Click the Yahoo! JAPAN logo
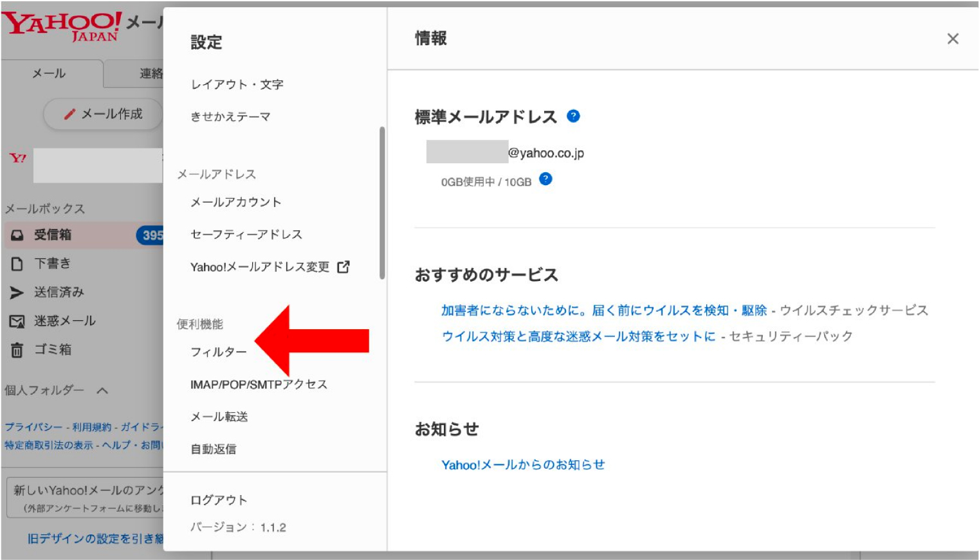979x560 pixels. click(62, 26)
